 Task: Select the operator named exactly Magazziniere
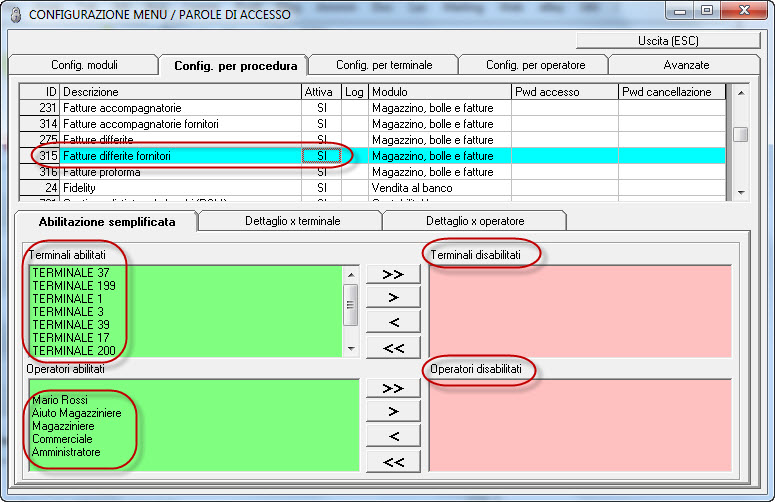[x=63, y=426]
